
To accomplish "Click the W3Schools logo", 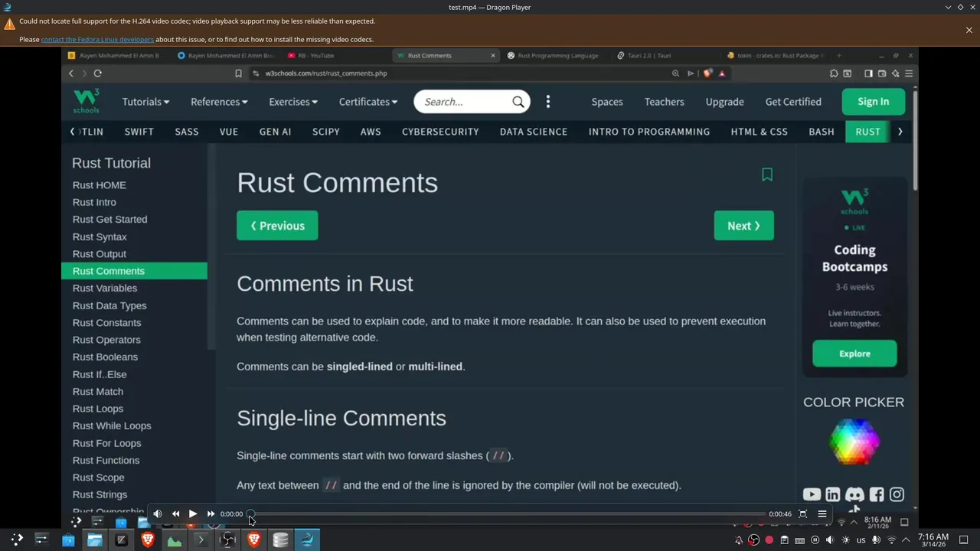I will point(86,101).
